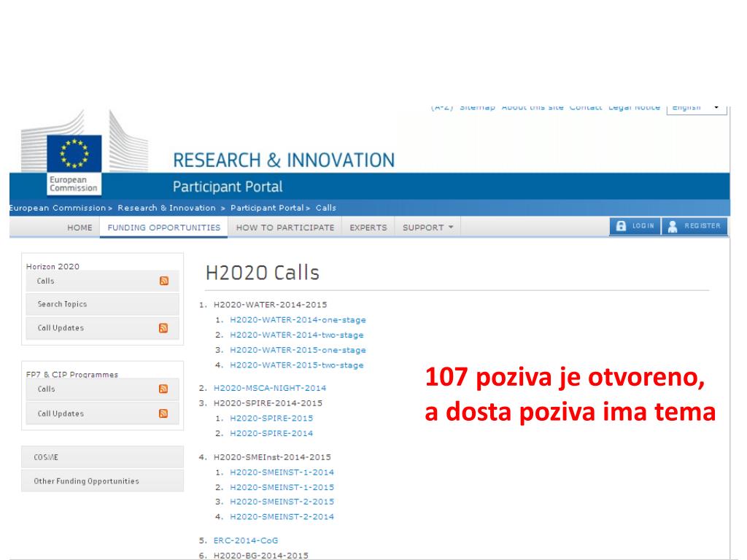Click the H2020 Calls page heading

tap(263, 273)
